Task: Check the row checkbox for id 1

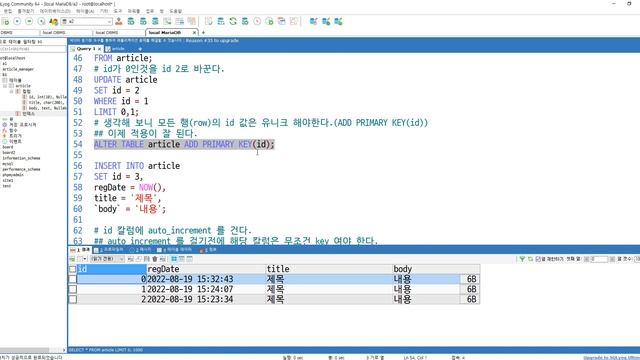Action: click(x=73, y=289)
